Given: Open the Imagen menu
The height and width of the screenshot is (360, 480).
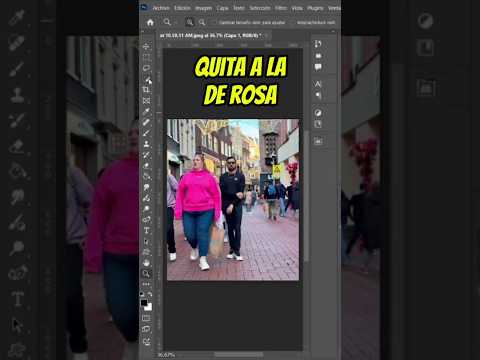Looking at the screenshot, I should click(x=203, y=8).
